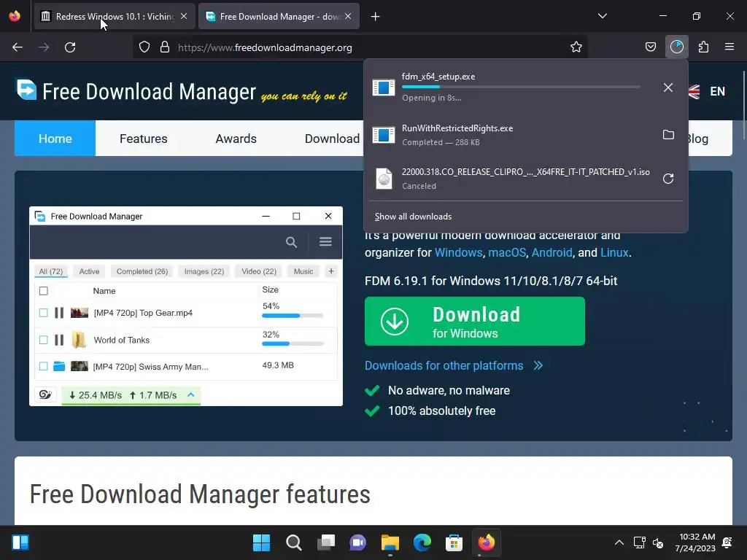
Task: Click the green Download for Windows button
Action: click(474, 322)
